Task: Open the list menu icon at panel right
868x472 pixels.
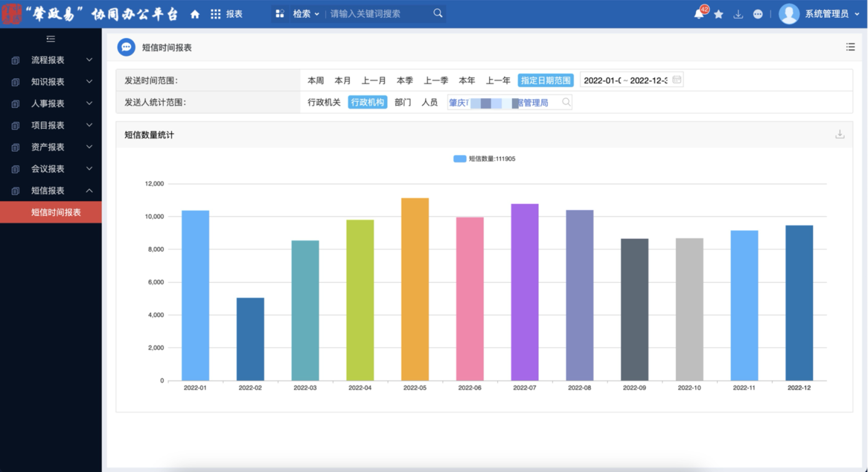Action: [x=850, y=47]
